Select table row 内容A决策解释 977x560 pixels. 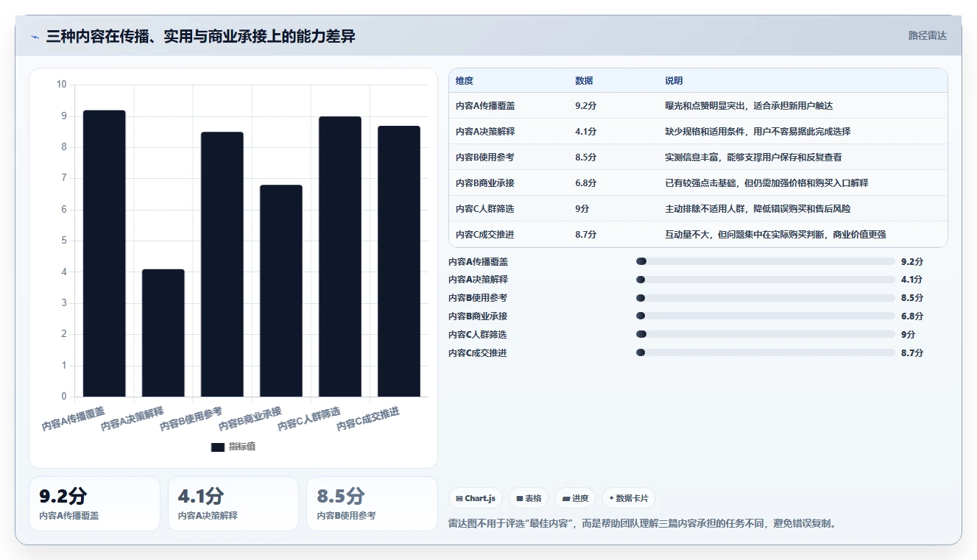(698, 131)
